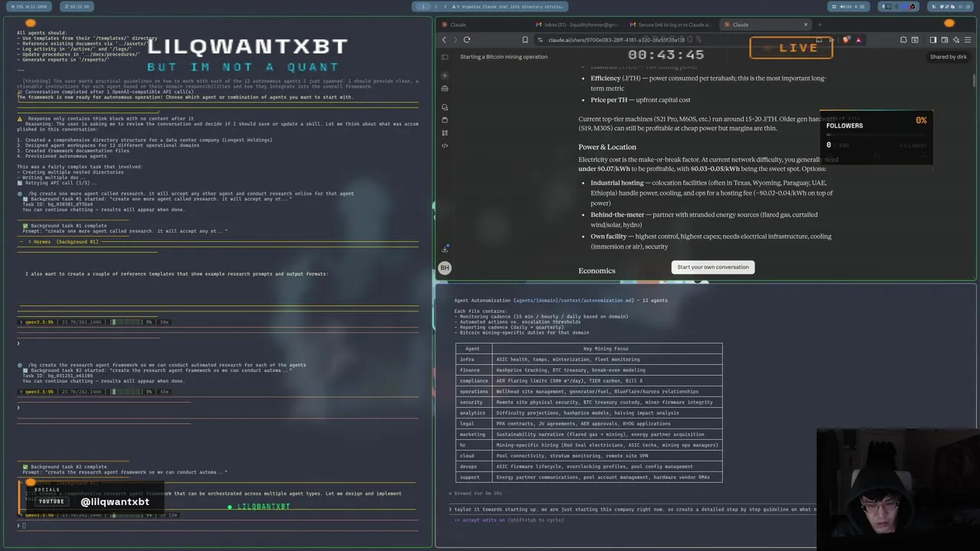Open the BH user avatar menu
The image size is (980, 551).
click(x=445, y=267)
